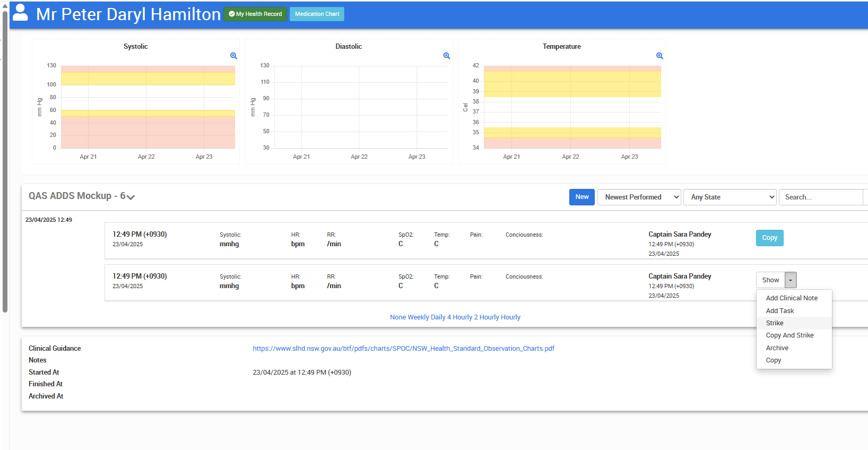This screenshot has height=450, width=868.
Task: Click the blue Copy button
Action: click(x=769, y=238)
